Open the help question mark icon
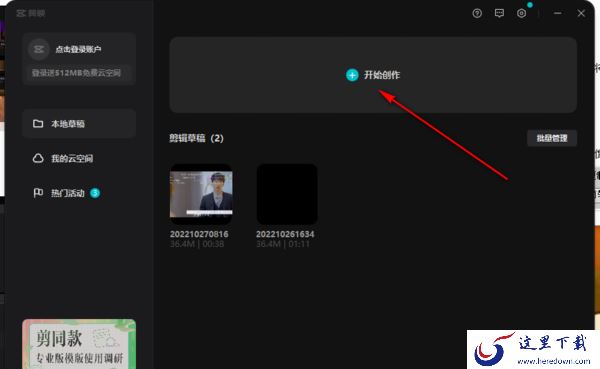 pyautogui.click(x=477, y=13)
